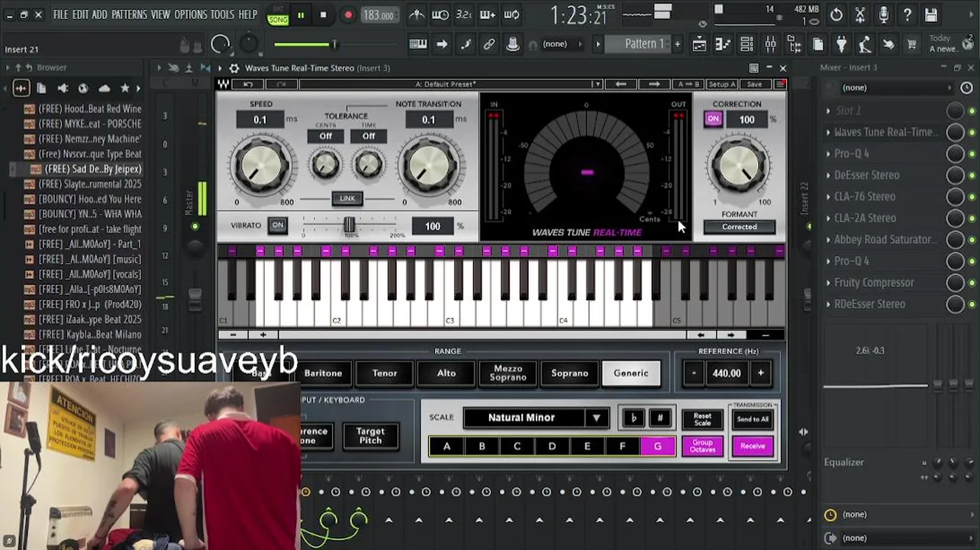Click the A→B copy button
Screen dimensions: 980x550
pos(688,84)
